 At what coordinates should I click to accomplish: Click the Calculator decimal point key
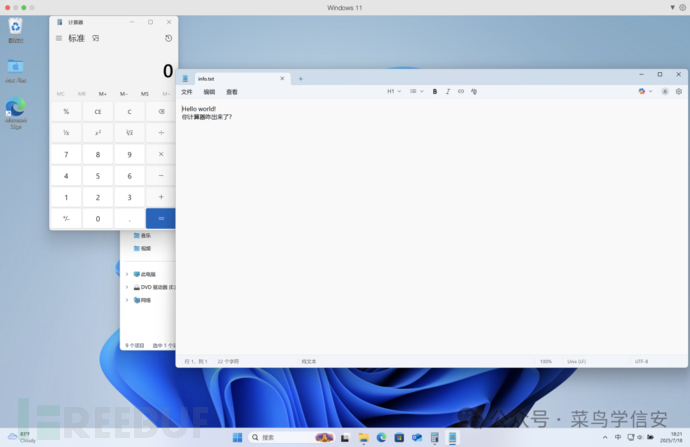pyautogui.click(x=129, y=219)
